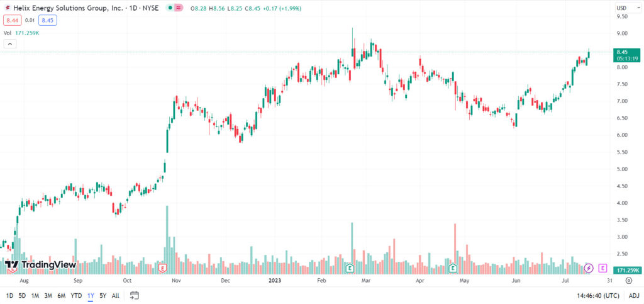Viewport: 644px width, 304px height.
Task: Switch to the All time range
Action: point(116,295)
